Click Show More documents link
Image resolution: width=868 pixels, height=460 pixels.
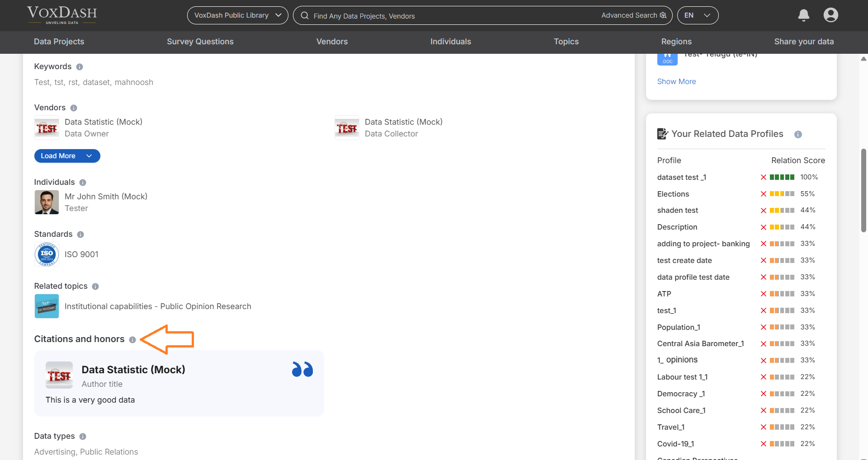tap(676, 81)
